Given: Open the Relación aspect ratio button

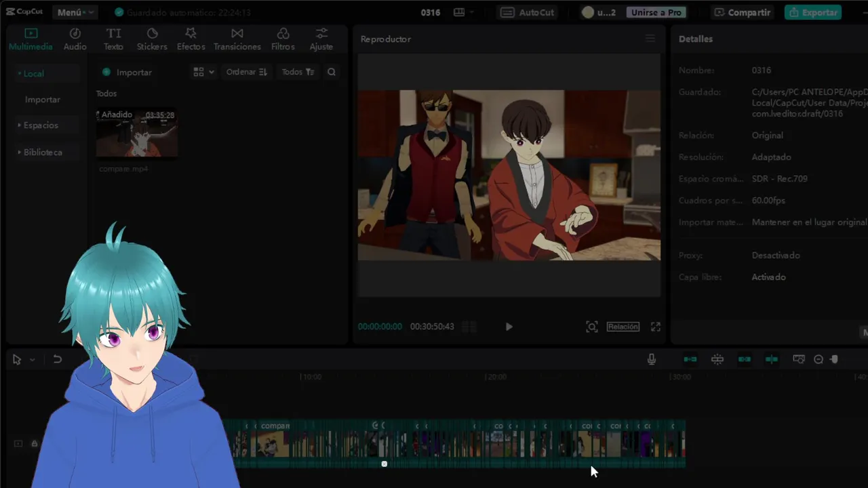Looking at the screenshot, I should coord(623,327).
